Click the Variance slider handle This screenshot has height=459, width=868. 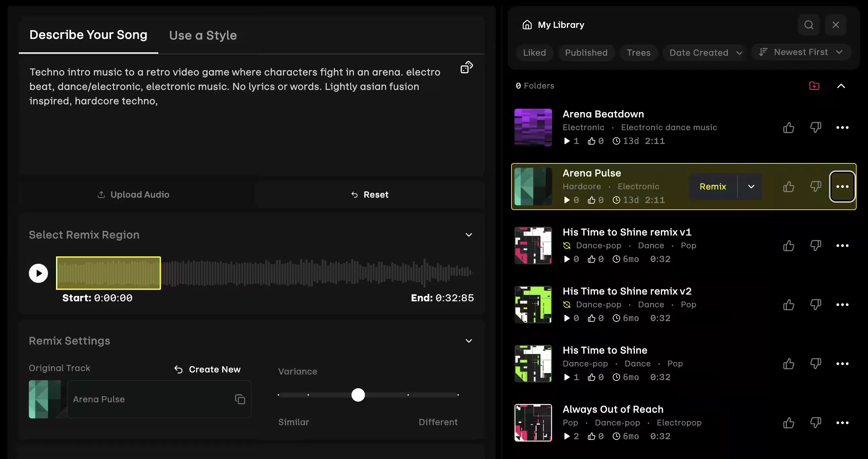pos(358,395)
